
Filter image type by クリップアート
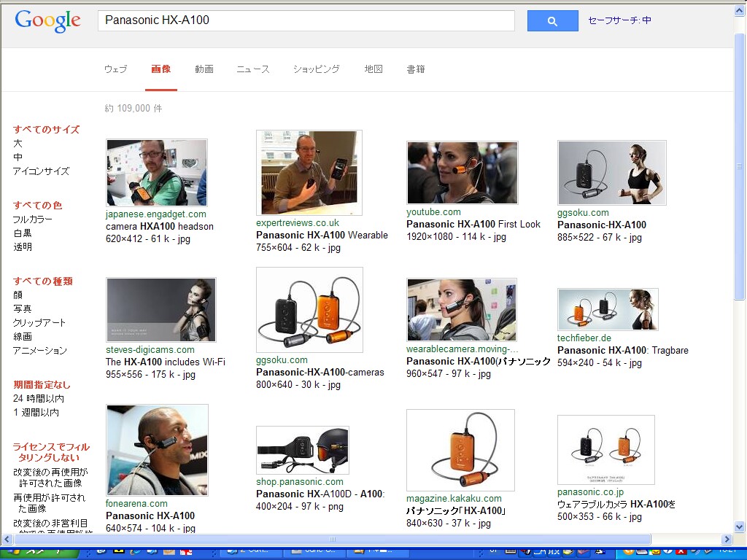(39, 322)
